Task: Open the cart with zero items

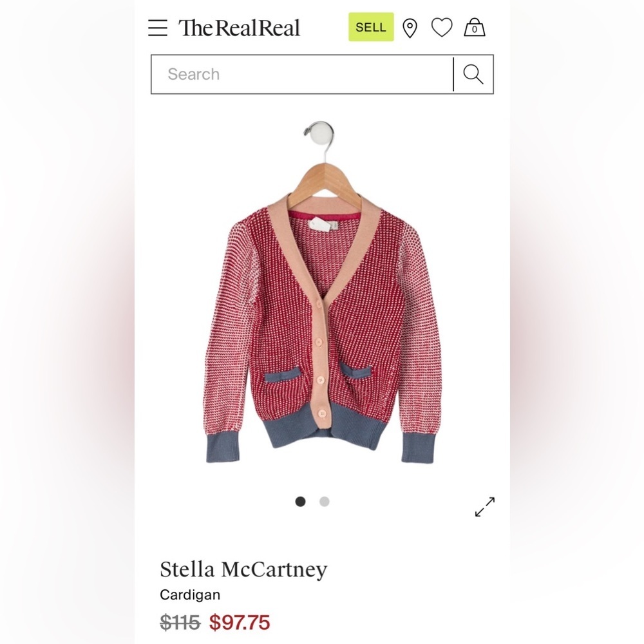Action: 475,27
